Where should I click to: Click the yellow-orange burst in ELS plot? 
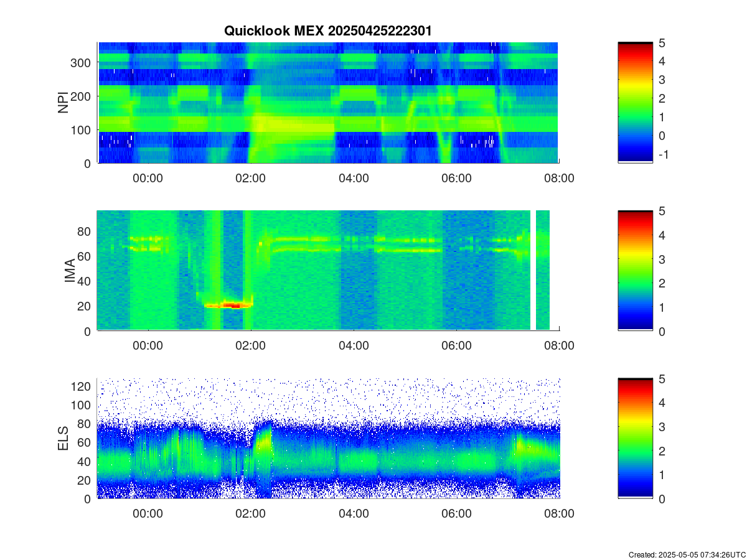(265, 443)
